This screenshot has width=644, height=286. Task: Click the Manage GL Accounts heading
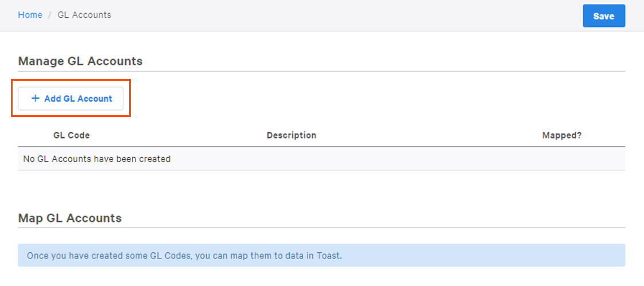[80, 61]
